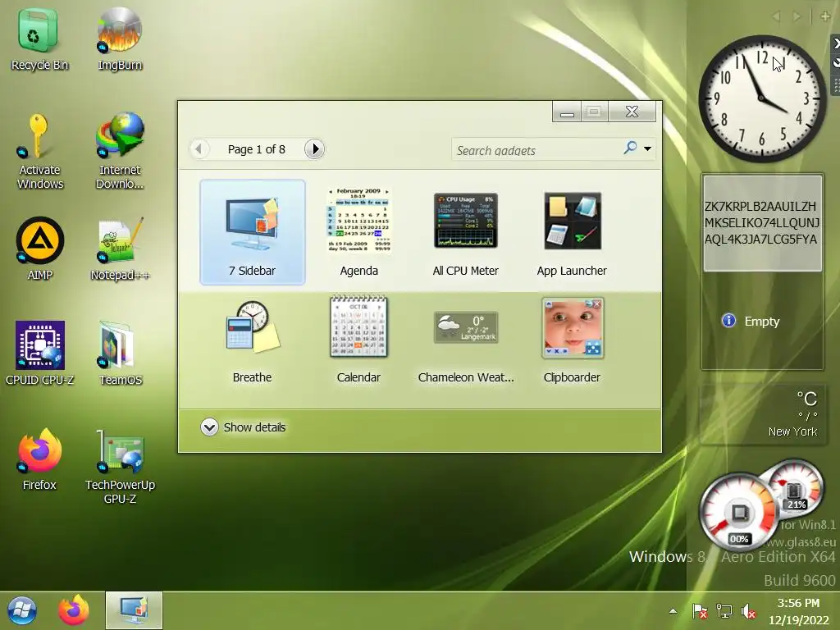Viewport: 840px width, 630px height.
Task: Click the large CPU meter dial
Action: [x=739, y=512]
